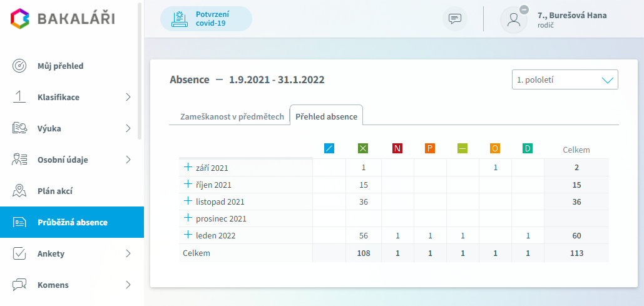Click the sidebar vertical scrollbar

(140, 71)
